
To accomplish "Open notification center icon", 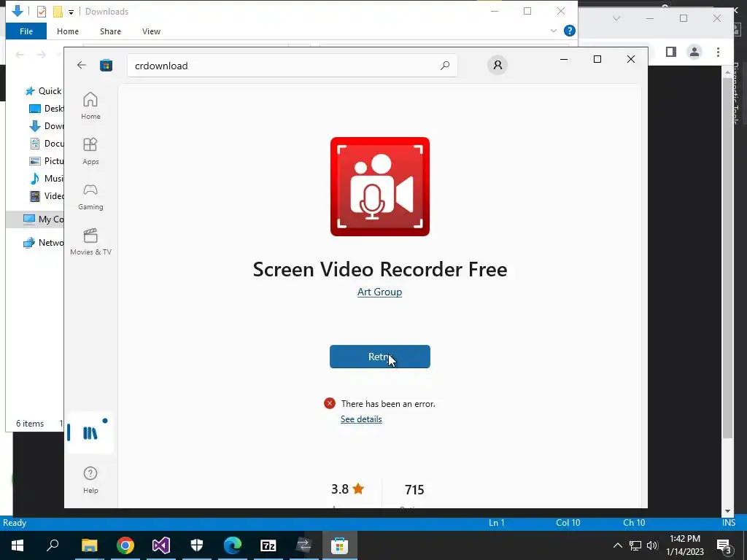I will coord(724,545).
